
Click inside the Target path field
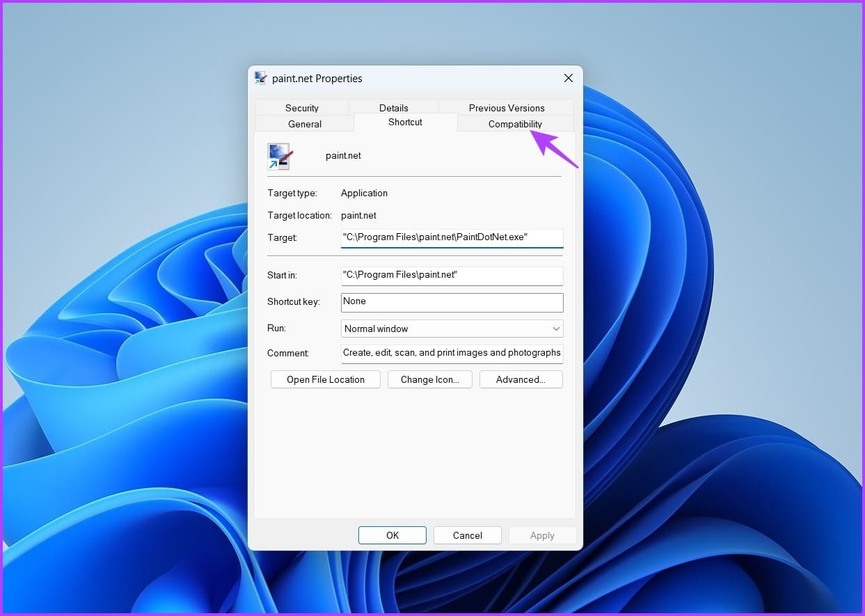[x=452, y=237]
